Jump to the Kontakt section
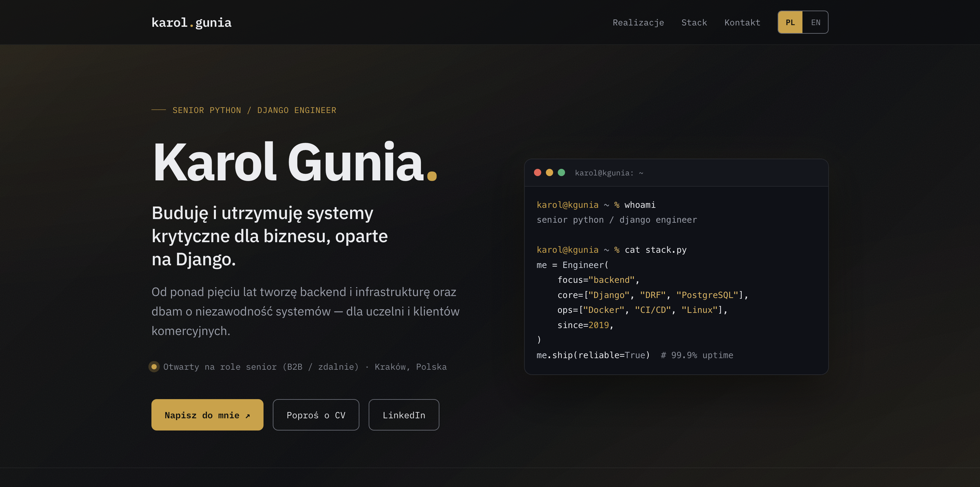 742,22
